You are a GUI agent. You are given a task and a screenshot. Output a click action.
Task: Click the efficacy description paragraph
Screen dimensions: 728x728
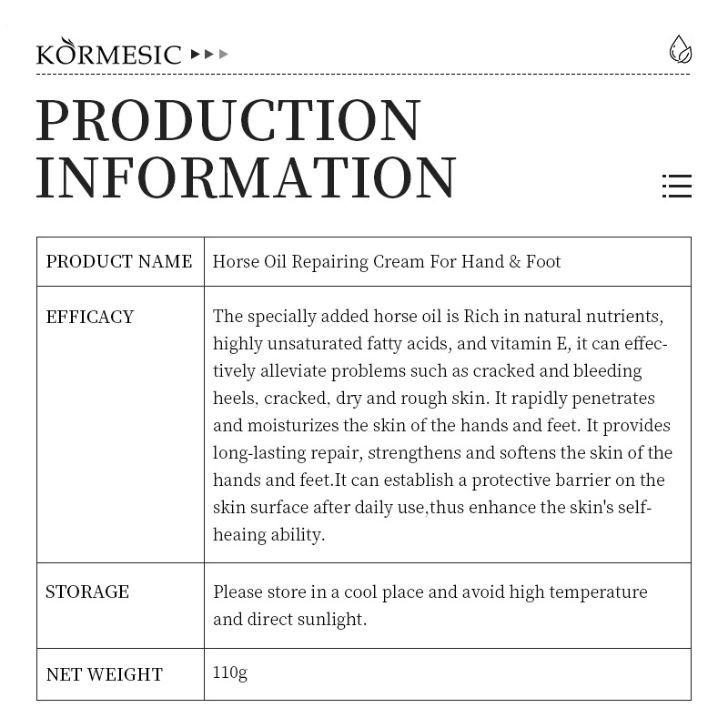[x=442, y=425]
